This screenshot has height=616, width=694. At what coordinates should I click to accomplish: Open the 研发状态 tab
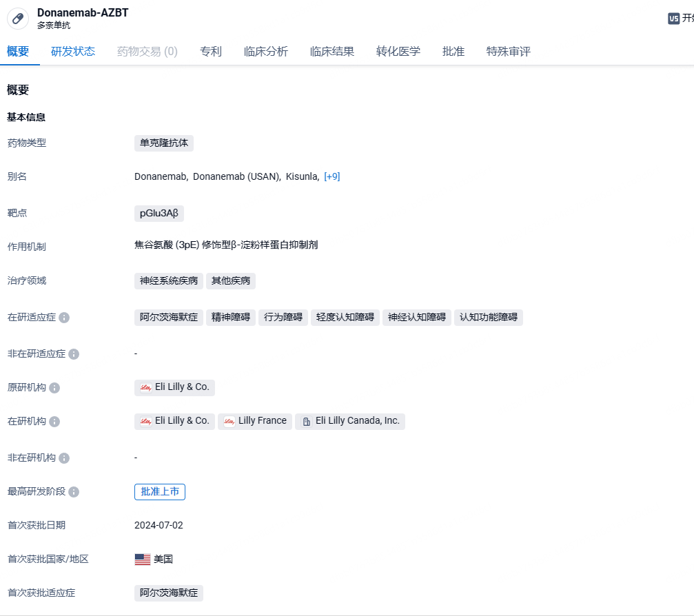pyautogui.click(x=73, y=51)
